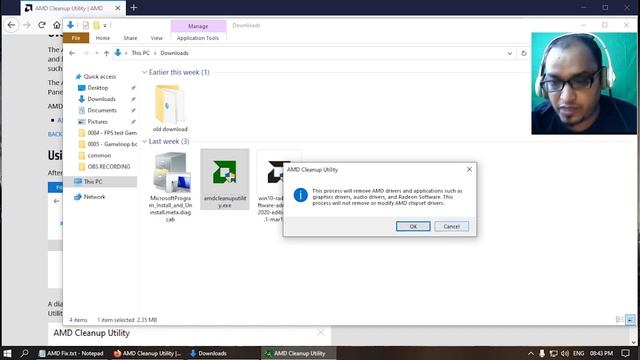Viewport: 640px width, 360px height.
Task: Open the Share ribbon tab
Action: [130, 38]
